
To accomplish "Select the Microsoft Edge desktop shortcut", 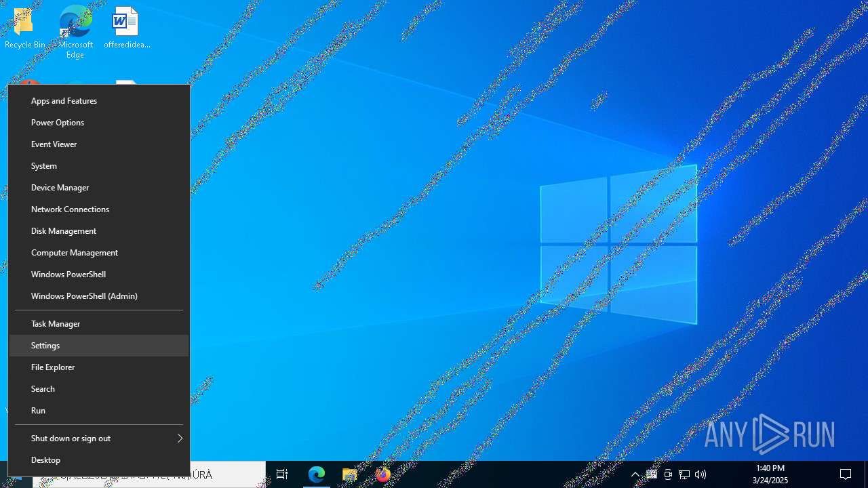I will click(75, 32).
